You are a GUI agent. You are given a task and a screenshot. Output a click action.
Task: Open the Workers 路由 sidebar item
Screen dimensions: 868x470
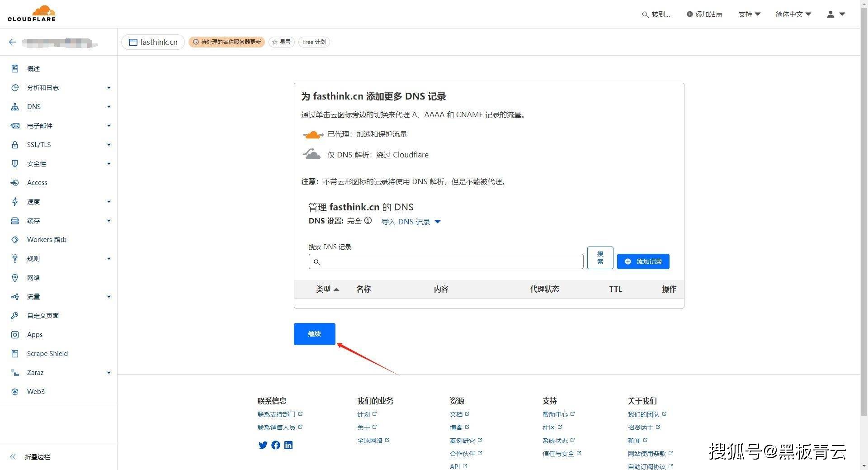tap(59, 240)
